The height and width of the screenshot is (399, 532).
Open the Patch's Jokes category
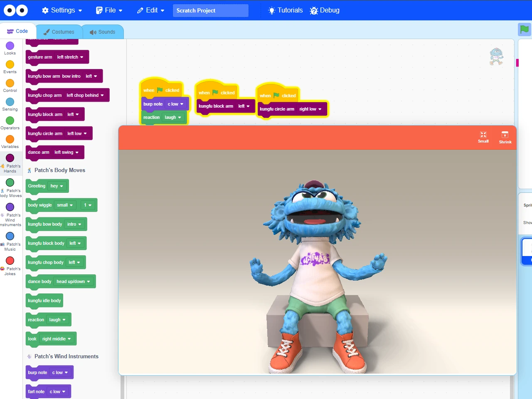(11, 264)
